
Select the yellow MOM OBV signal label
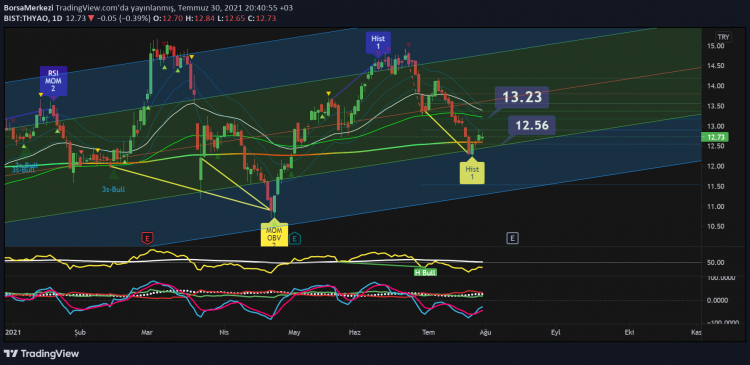point(274,234)
